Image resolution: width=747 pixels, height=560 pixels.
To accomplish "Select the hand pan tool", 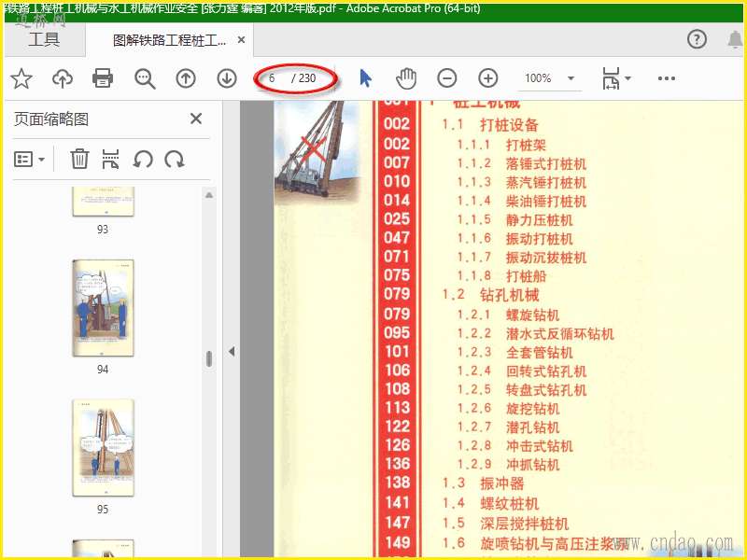I will tap(406, 78).
